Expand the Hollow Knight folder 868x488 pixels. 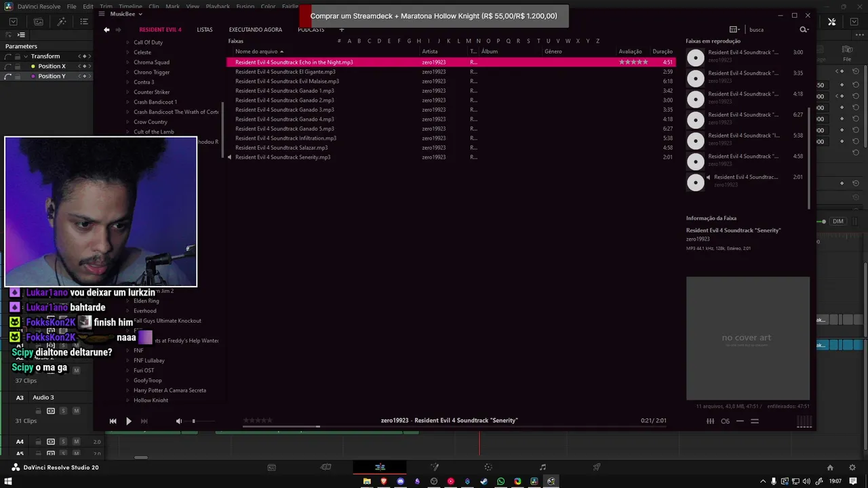127,400
